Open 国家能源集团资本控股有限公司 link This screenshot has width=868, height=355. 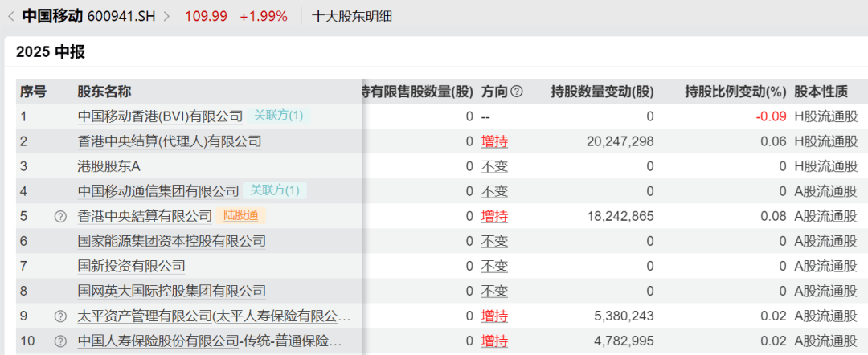coord(171,241)
